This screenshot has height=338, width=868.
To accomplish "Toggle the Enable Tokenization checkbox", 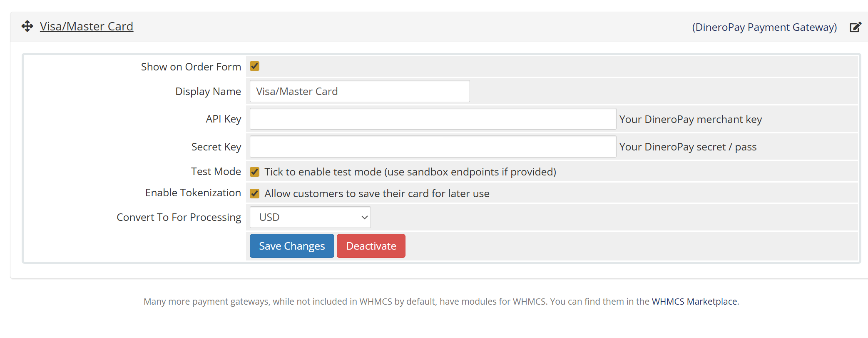I will [254, 193].
